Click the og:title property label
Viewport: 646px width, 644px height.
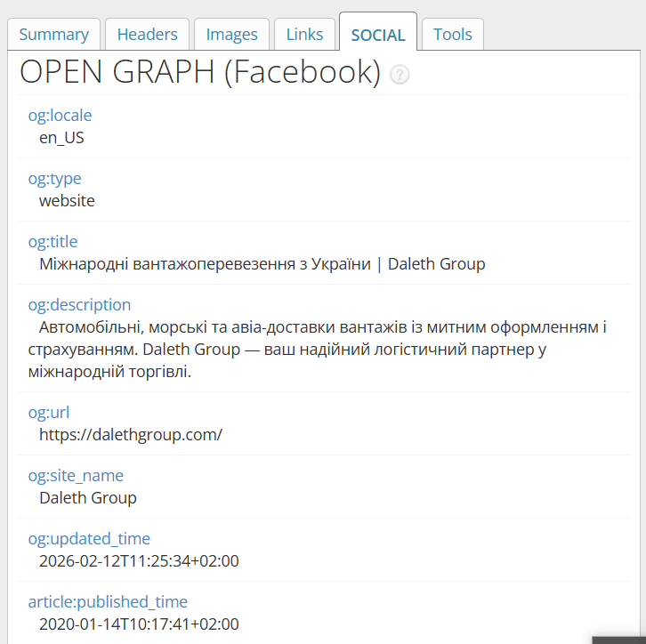click(52, 241)
